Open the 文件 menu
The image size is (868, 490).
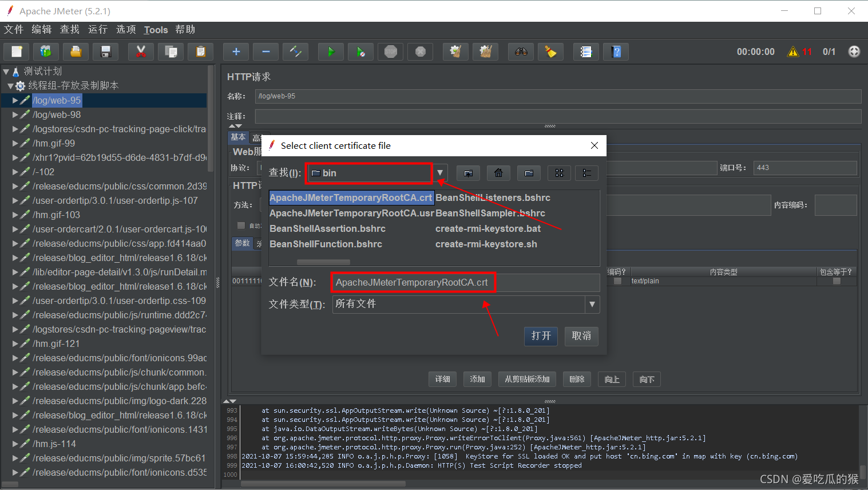[14, 30]
